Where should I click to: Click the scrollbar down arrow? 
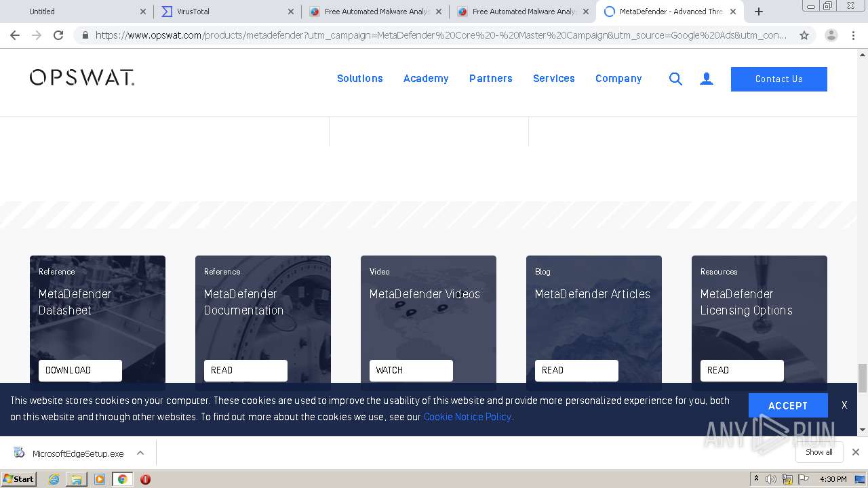863,430
